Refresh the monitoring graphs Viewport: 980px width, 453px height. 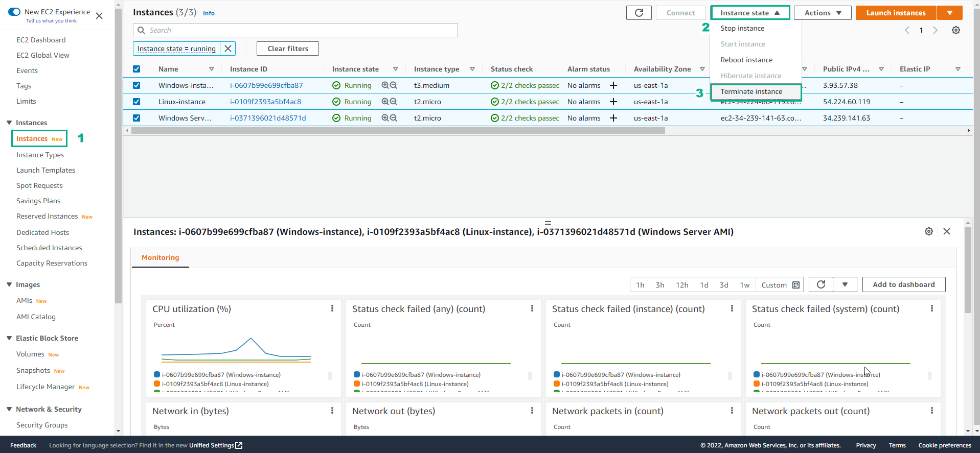(x=821, y=284)
